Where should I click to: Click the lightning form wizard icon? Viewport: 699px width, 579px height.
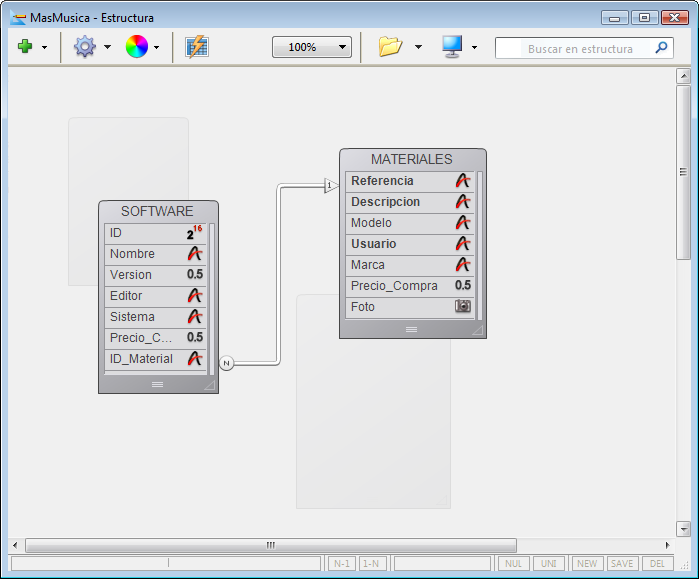point(197,47)
